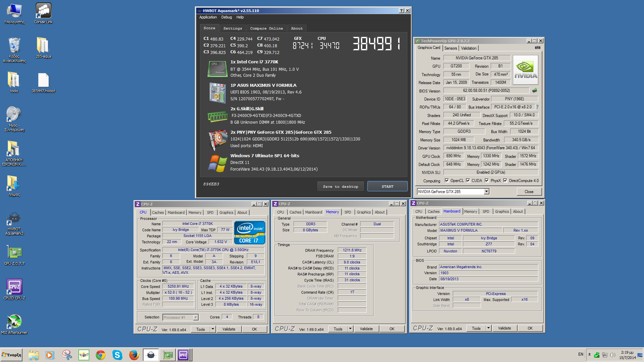The height and width of the screenshot is (362, 644).
Task: Expand Tools dropdown arrow in Mainboard CPU-Z window
Action: (488, 328)
